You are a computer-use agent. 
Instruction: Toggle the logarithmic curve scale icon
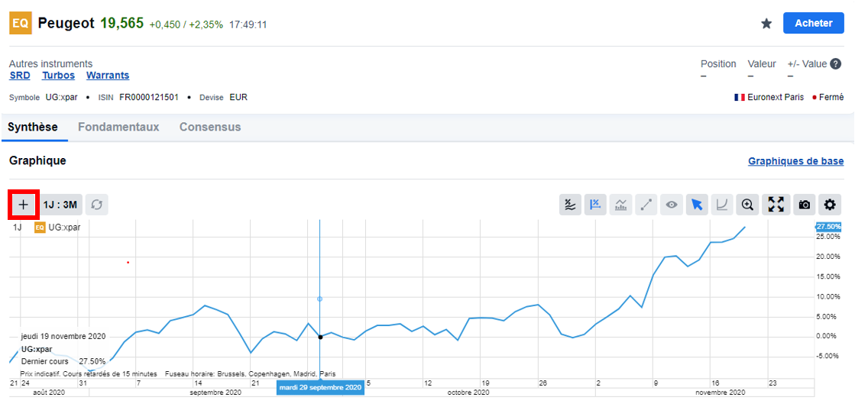[x=722, y=205]
